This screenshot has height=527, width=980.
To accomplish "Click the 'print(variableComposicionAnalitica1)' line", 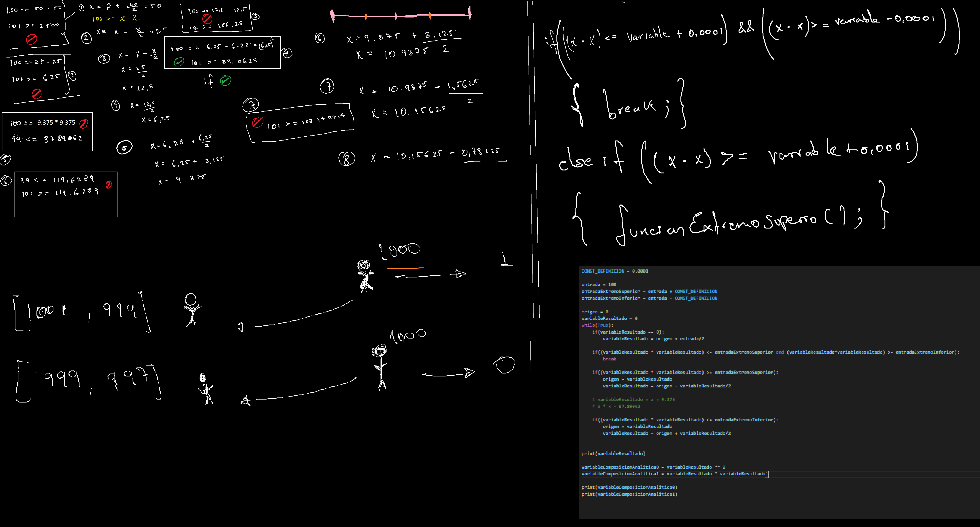I will coord(629,494).
